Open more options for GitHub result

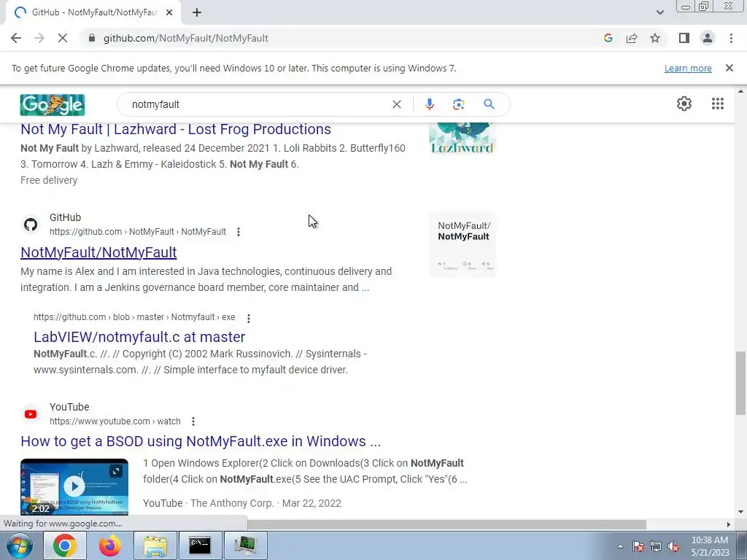tap(239, 232)
